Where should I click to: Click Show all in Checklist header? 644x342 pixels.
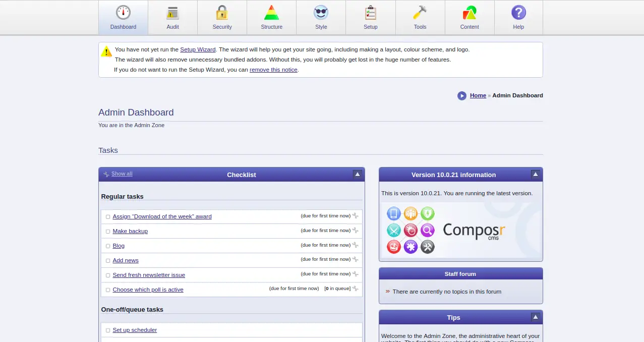[x=122, y=174]
